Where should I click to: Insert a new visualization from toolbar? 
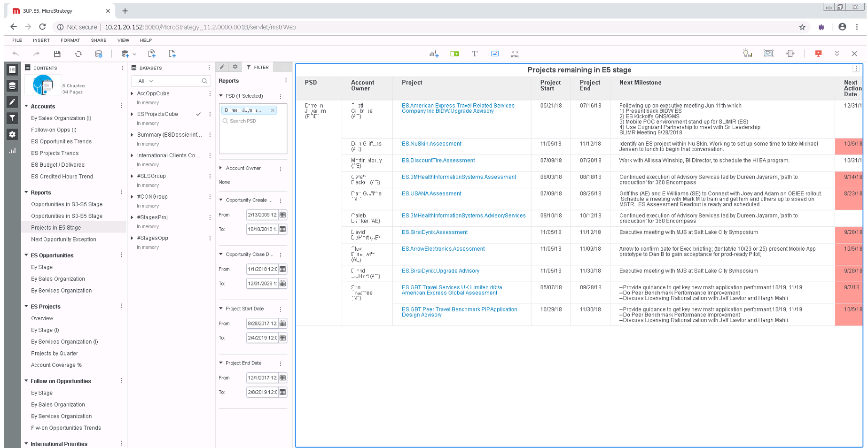[x=433, y=54]
